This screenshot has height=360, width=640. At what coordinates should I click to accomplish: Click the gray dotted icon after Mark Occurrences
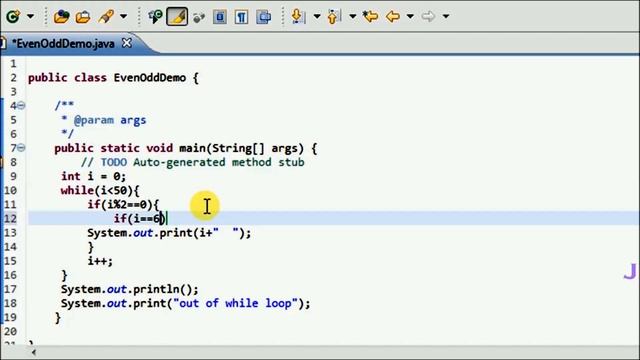[199, 17]
